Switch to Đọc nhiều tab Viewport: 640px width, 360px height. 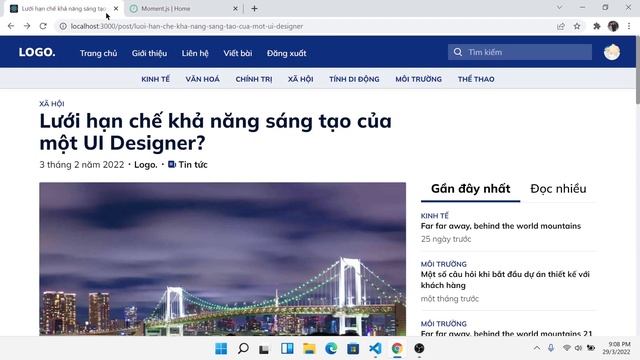(x=558, y=189)
